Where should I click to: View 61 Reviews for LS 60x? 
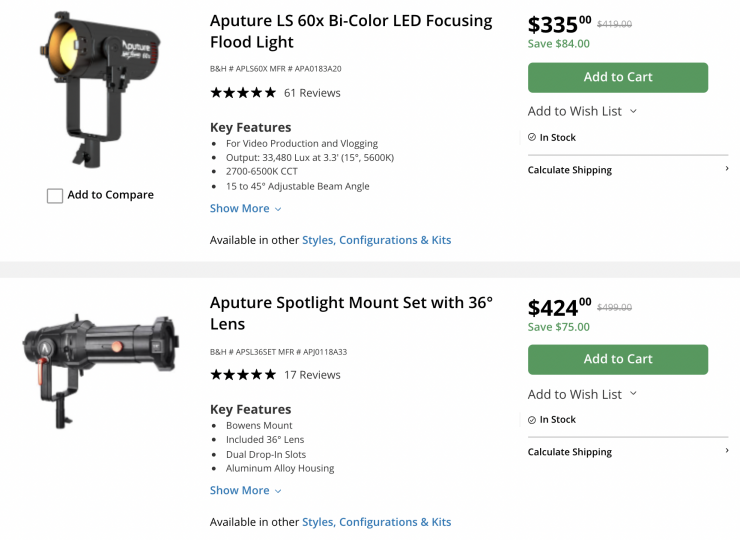click(312, 93)
